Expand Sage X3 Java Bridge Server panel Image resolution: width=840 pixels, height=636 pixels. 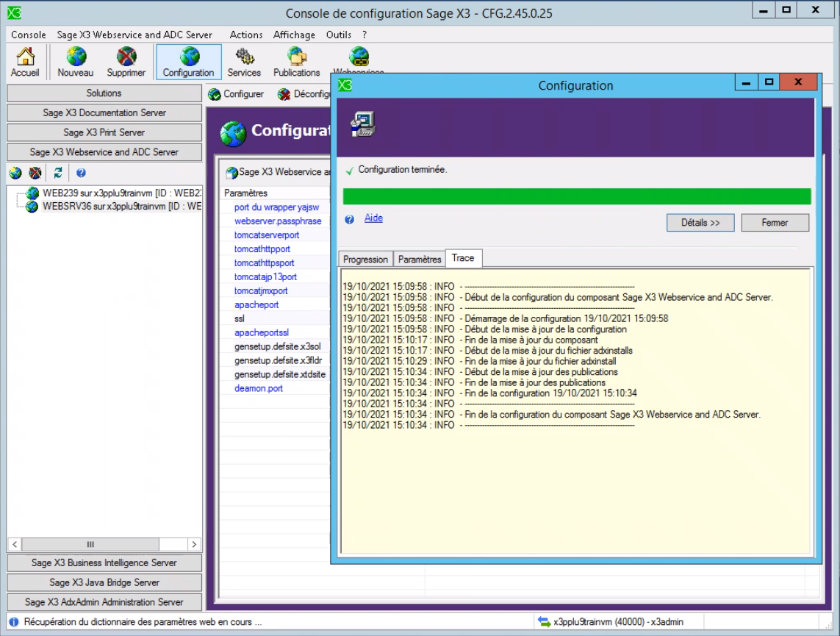pos(104,582)
